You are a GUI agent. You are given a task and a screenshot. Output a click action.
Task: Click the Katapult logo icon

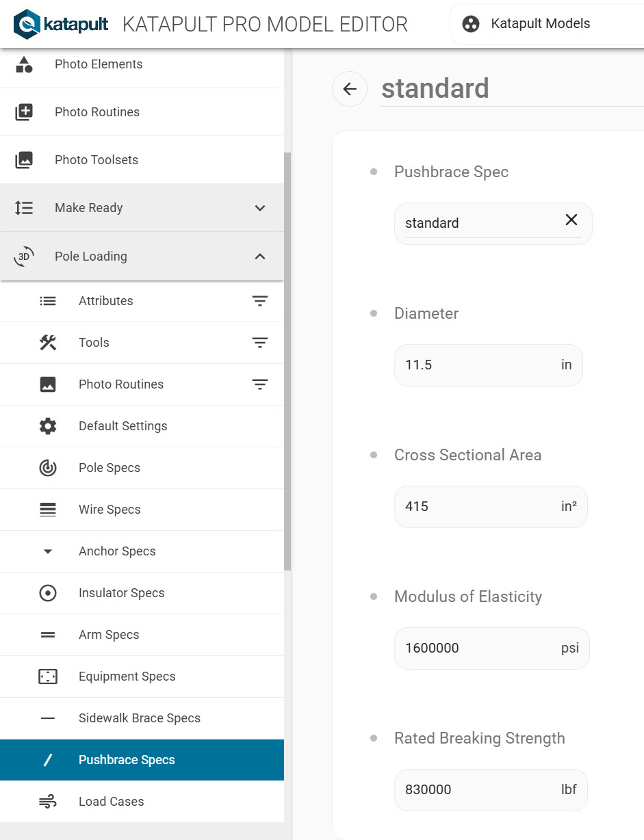tap(27, 24)
